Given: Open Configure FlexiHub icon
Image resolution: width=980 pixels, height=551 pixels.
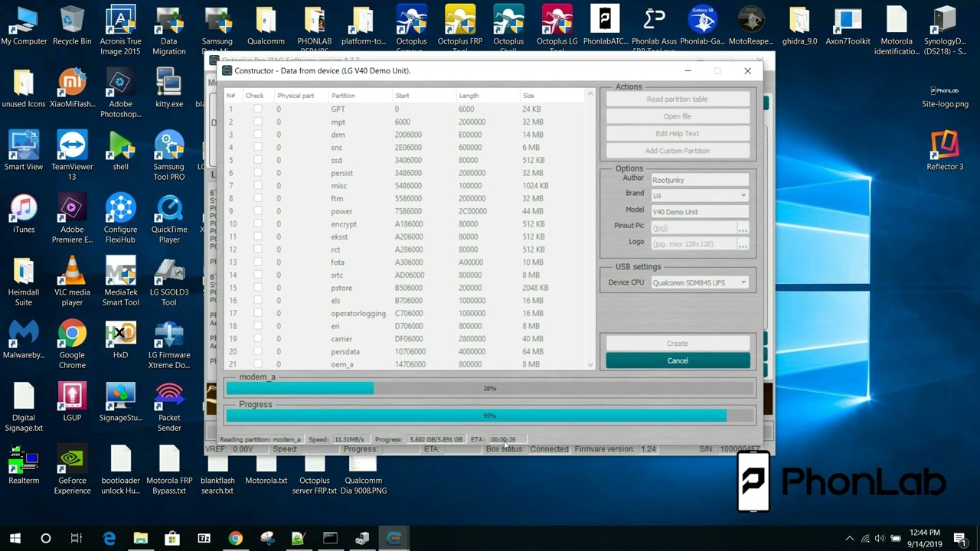Looking at the screenshot, I should [120, 219].
